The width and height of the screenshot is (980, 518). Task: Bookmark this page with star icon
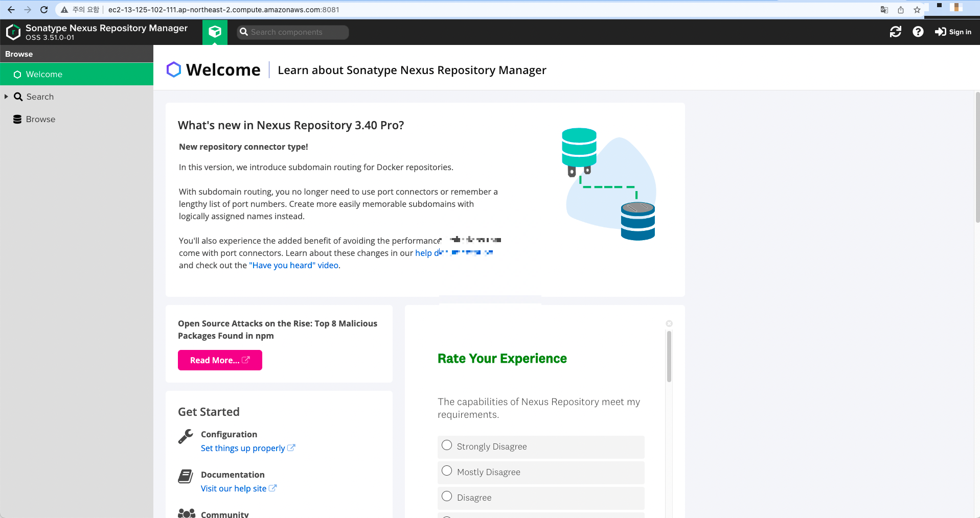(917, 10)
